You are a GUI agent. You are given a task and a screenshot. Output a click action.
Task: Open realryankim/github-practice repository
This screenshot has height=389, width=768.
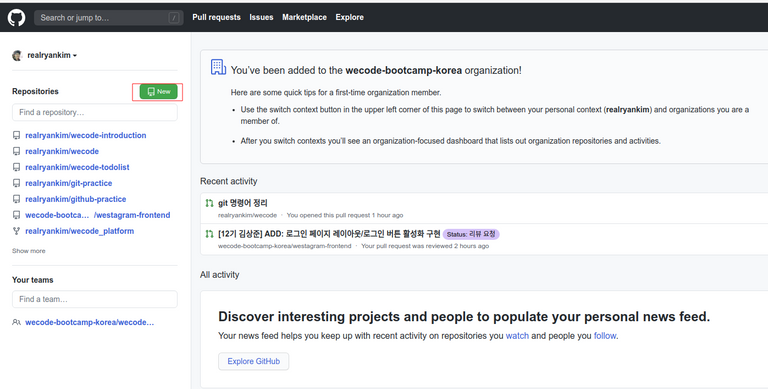click(76, 199)
